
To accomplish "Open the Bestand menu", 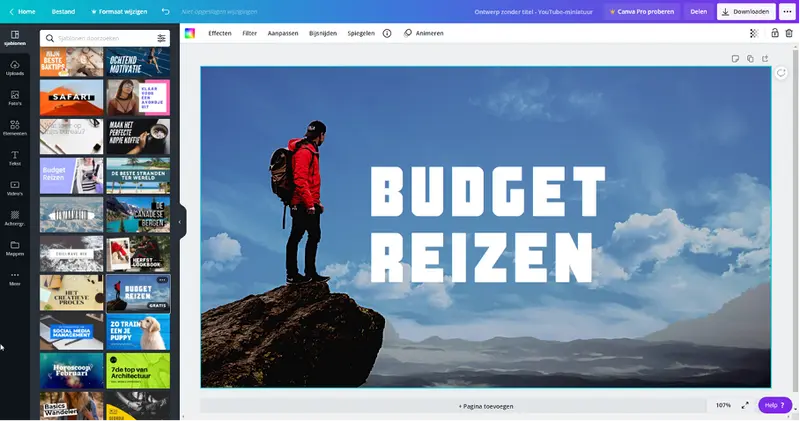I will coord(63,11).
